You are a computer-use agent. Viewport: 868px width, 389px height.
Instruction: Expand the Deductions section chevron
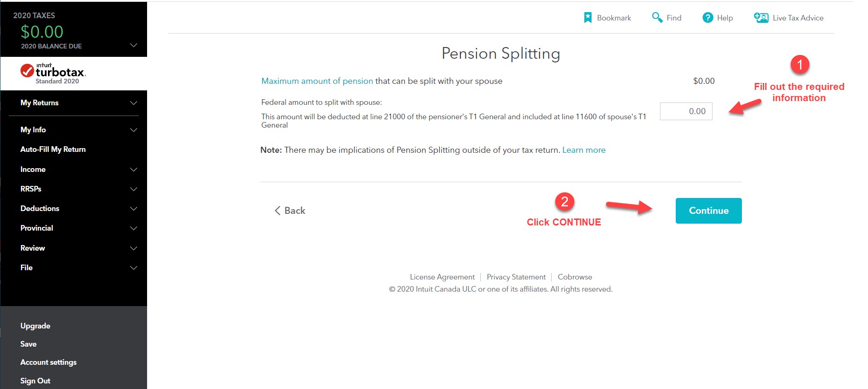pyautogui.click(x=134, y=209)
